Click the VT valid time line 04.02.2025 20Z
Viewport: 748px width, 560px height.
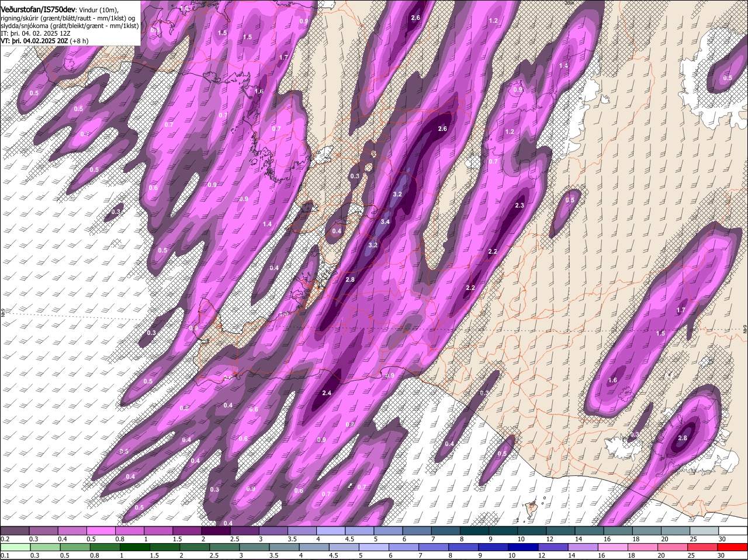pyautogui.click(x=44, y=41)
